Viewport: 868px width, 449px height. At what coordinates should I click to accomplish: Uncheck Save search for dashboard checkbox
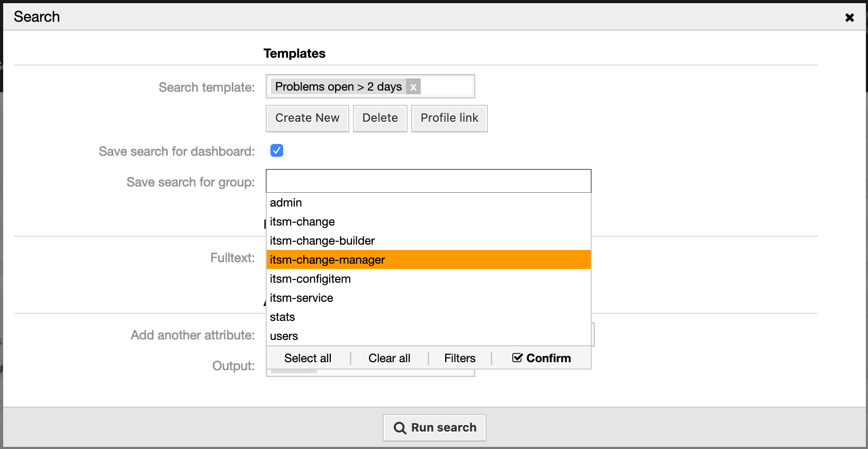click(277, 151)
